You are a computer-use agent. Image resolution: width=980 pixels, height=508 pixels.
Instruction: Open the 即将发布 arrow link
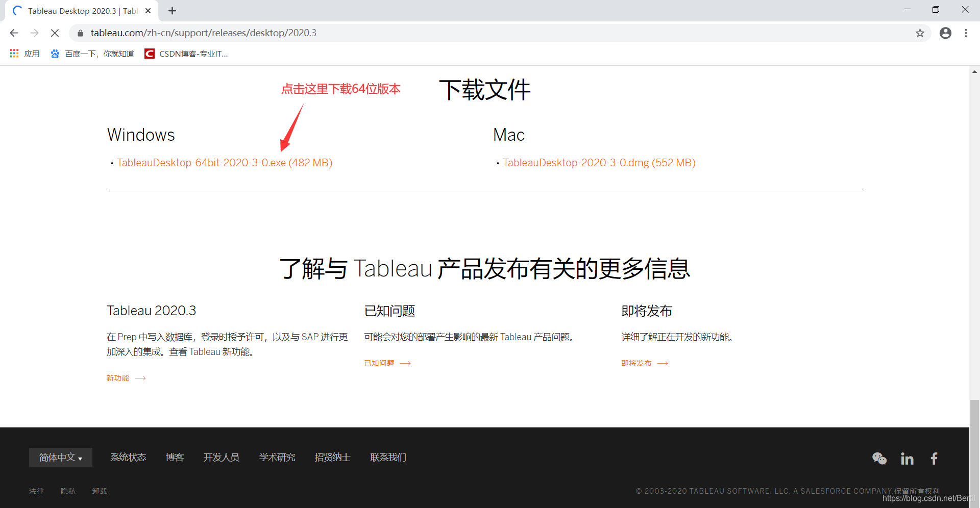pyautogui.click(x=645, y=363)
